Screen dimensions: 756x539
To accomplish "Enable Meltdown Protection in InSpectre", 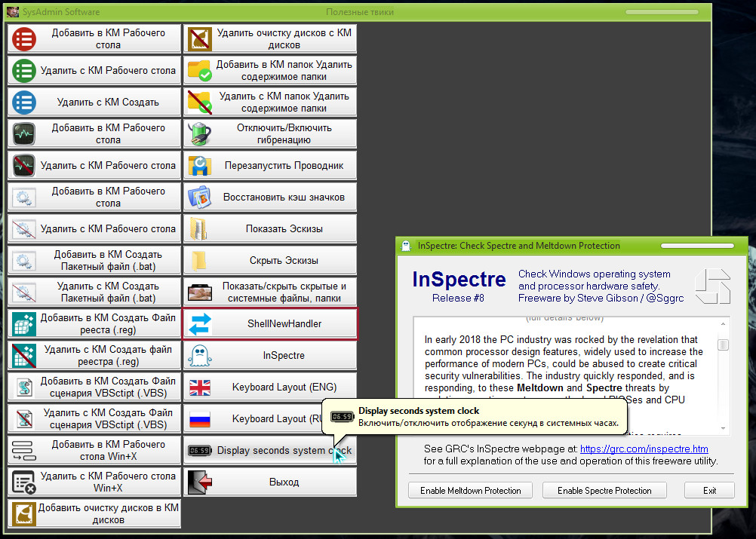I will coord(471,490).
